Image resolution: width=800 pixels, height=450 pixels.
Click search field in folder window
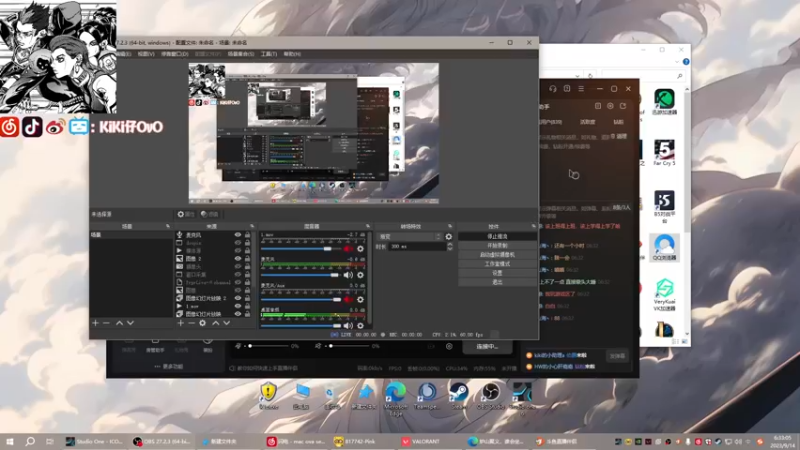(x=643, y=76)
